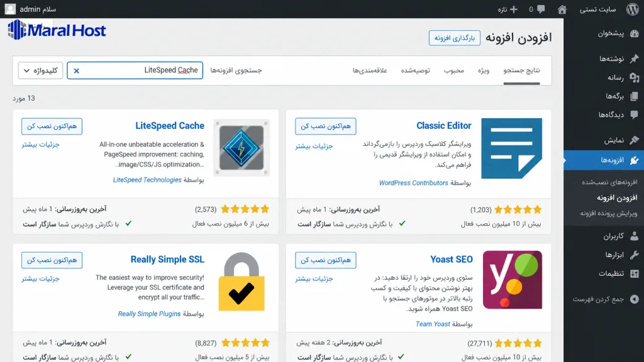Open the LiteSpeed Technologies author link
The width and height of the screenshot is (644, 362).
[147, 180]
